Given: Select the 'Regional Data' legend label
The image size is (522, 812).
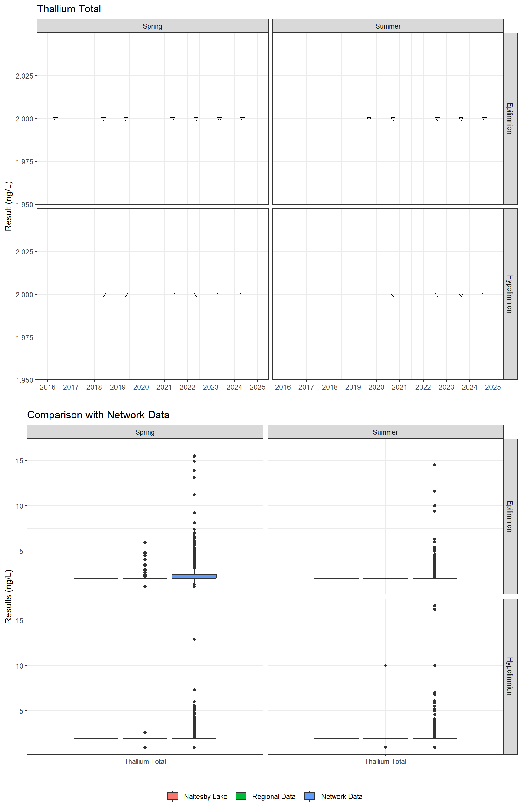Looking at the screenshot, I should (x=274, y=796).
